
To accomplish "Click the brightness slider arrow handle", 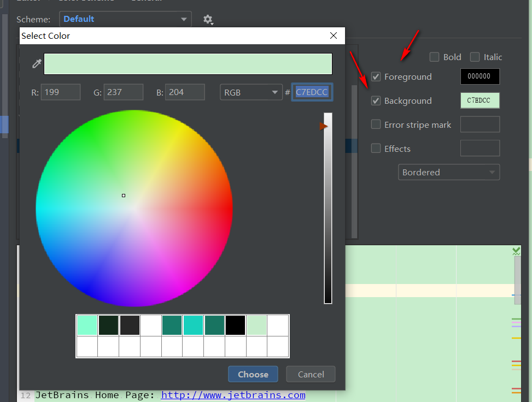I will 323,126.
